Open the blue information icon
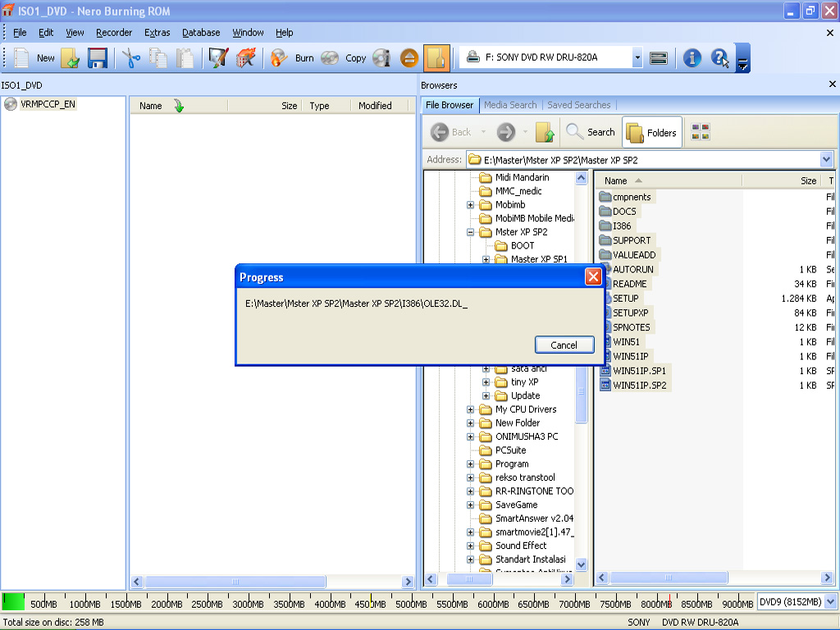The width and height of the screenshot is (840, 630). 692,58
